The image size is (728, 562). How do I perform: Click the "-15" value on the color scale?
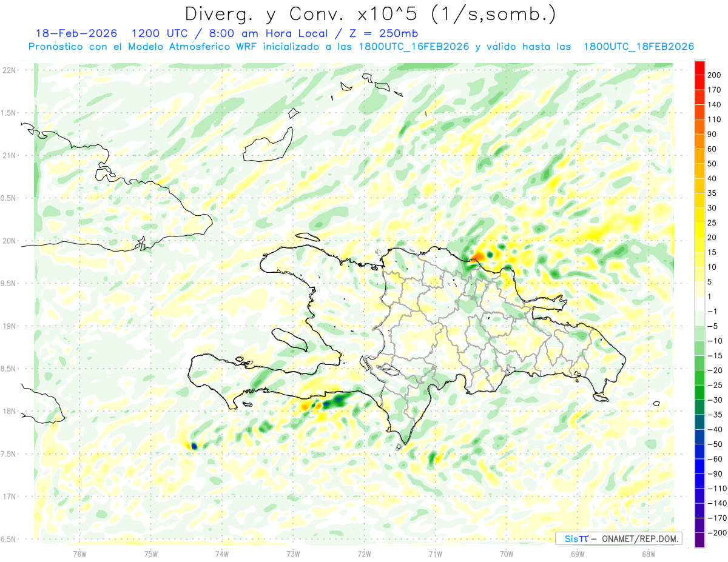[x=715, y=356]
